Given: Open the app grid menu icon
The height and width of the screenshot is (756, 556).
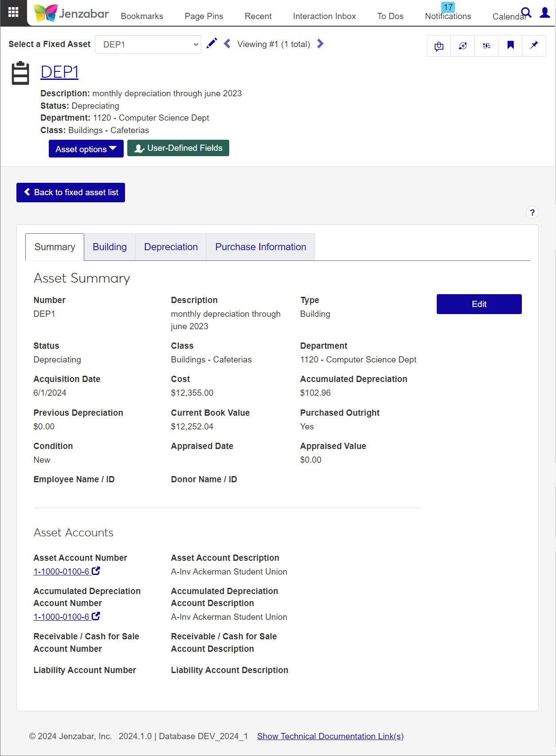Looking at the screenshot, I should [13, 12].
